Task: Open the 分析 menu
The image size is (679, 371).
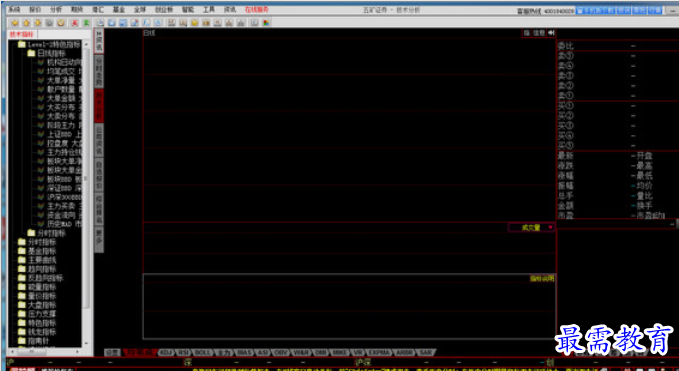Action: (55, 10)
